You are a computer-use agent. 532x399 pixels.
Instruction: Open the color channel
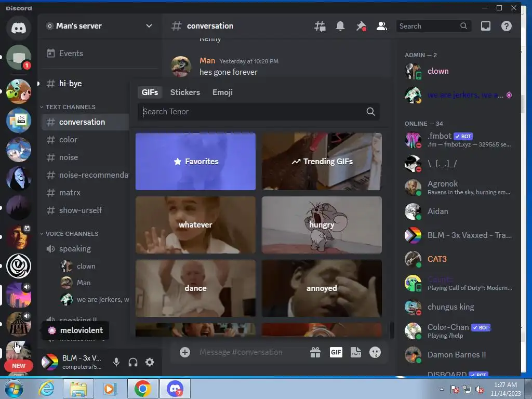86,139
